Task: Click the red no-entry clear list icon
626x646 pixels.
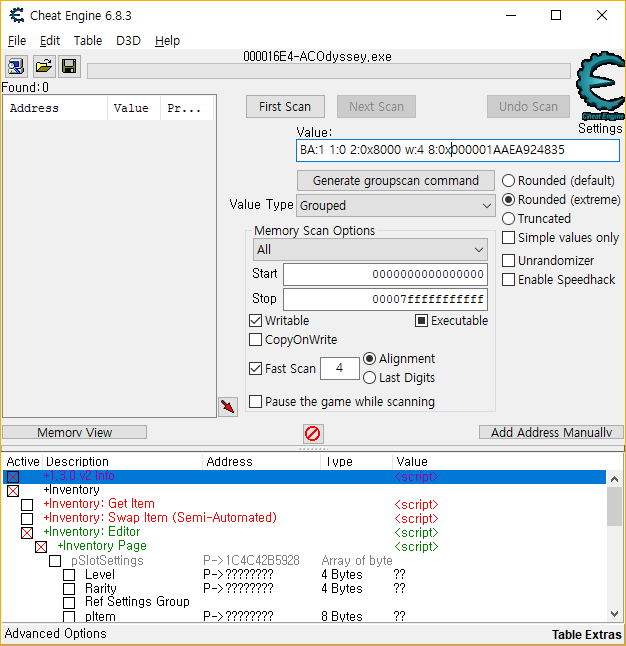Action: 312,433
